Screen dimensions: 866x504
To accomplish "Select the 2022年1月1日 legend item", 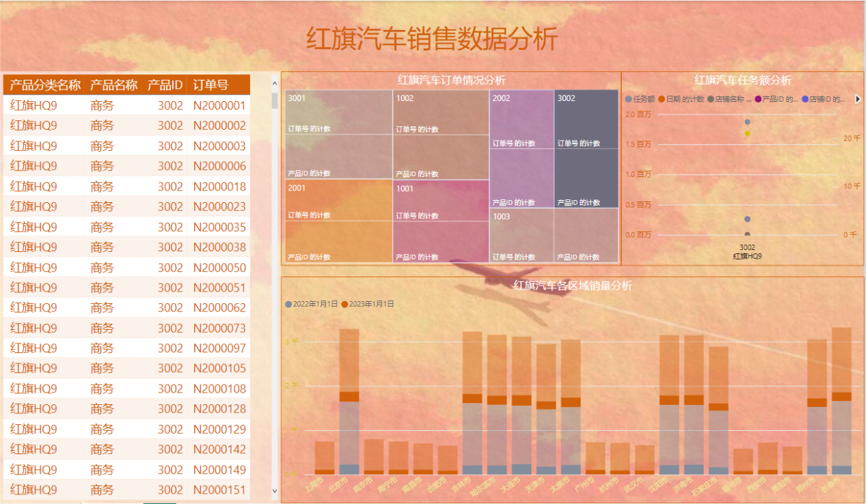I will click(x=312, y=304).
